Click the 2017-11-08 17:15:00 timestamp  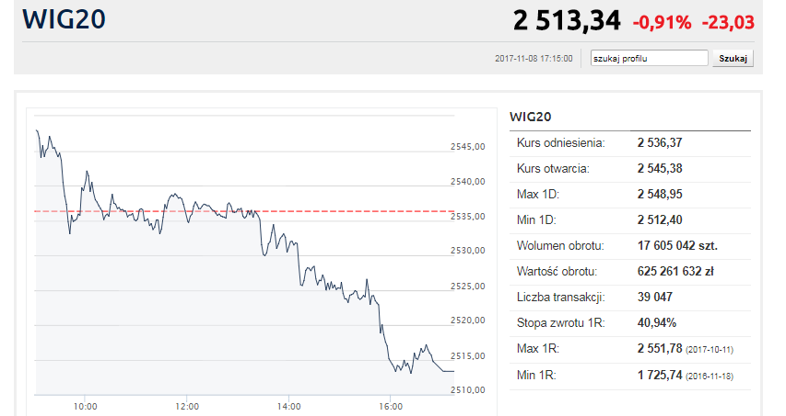[x=534, y=59]
